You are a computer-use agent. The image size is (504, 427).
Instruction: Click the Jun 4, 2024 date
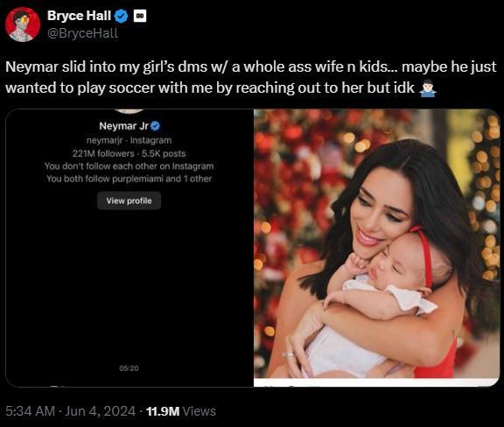[x=100, y=411]
